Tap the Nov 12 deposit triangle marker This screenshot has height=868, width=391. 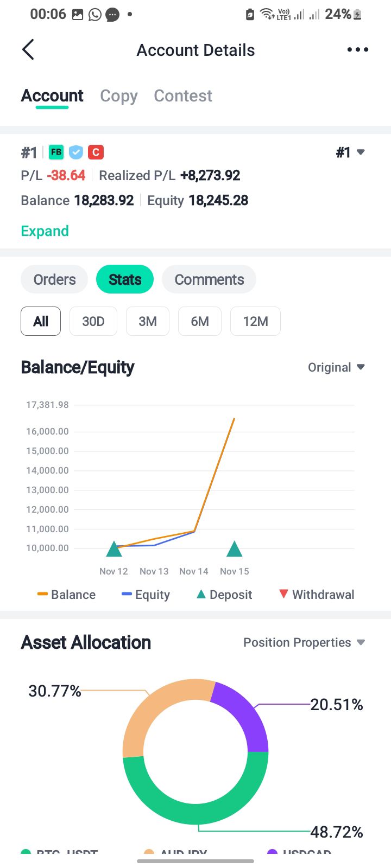pos(114,550)
